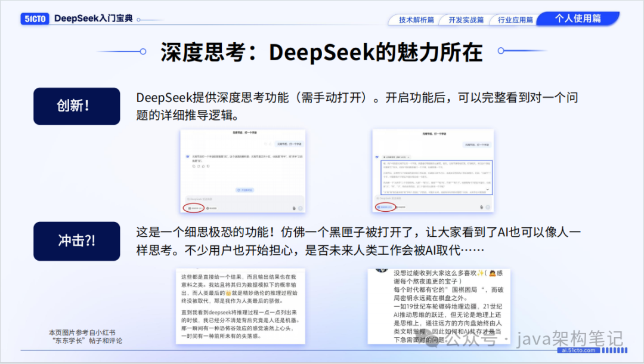This screenshot has width=644, height=364.
Task: Click send arrow icon in left DeepSeek screenshot
Action: point(300,208)
